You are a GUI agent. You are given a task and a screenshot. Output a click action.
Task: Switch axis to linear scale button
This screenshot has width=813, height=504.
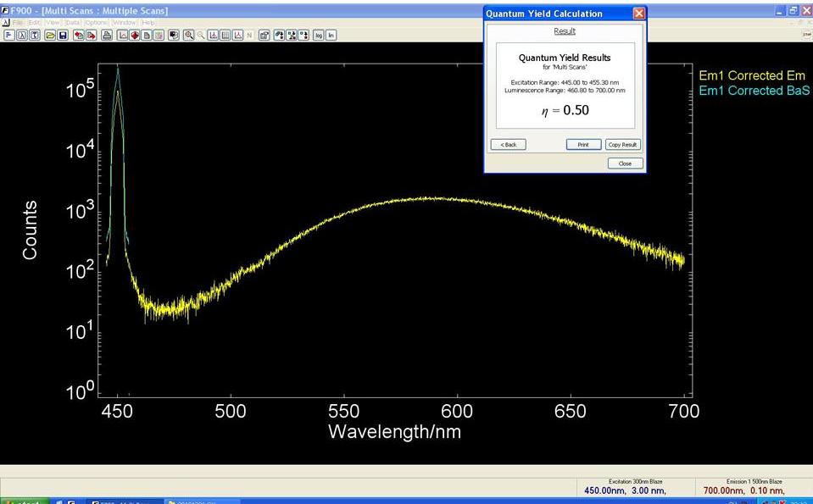click(x=331, y=36)
